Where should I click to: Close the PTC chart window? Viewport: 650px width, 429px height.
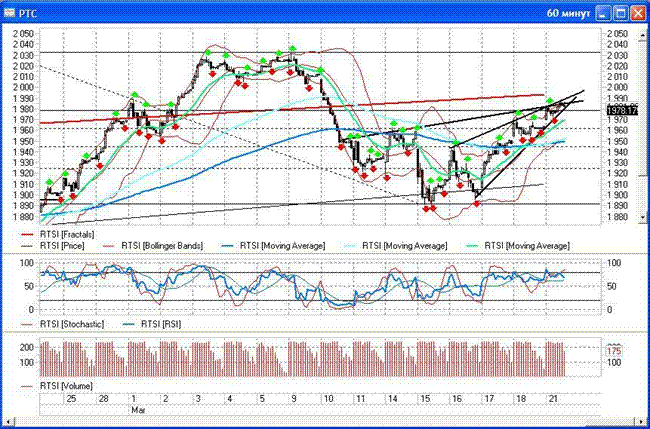(x=637, y=14)
